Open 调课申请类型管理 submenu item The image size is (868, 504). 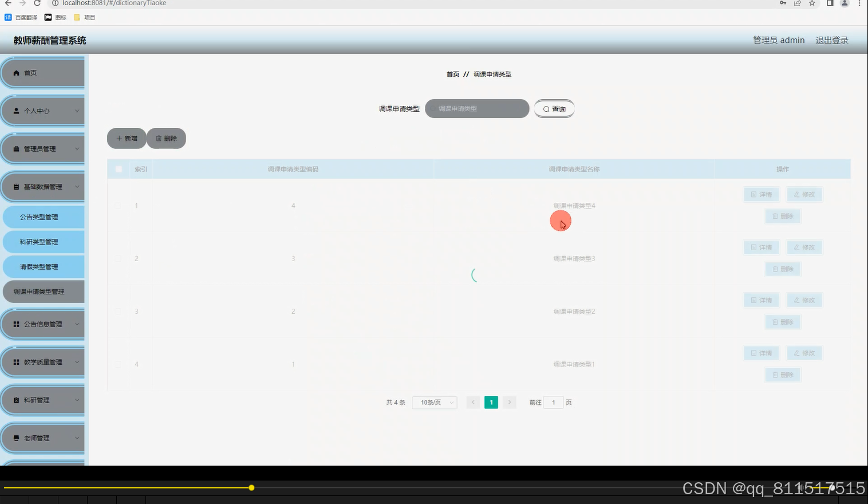44,292
